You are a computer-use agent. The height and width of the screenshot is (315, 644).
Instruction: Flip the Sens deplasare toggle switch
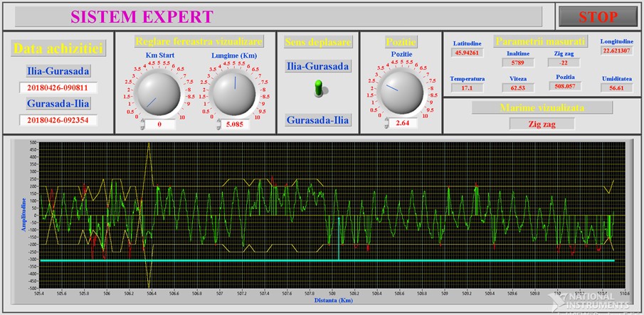(318, 88)
